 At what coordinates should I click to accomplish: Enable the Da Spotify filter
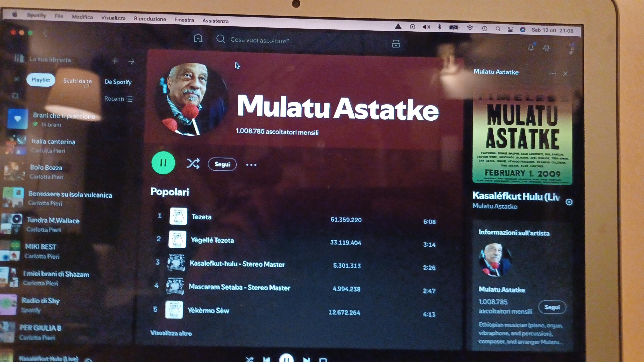118,82
